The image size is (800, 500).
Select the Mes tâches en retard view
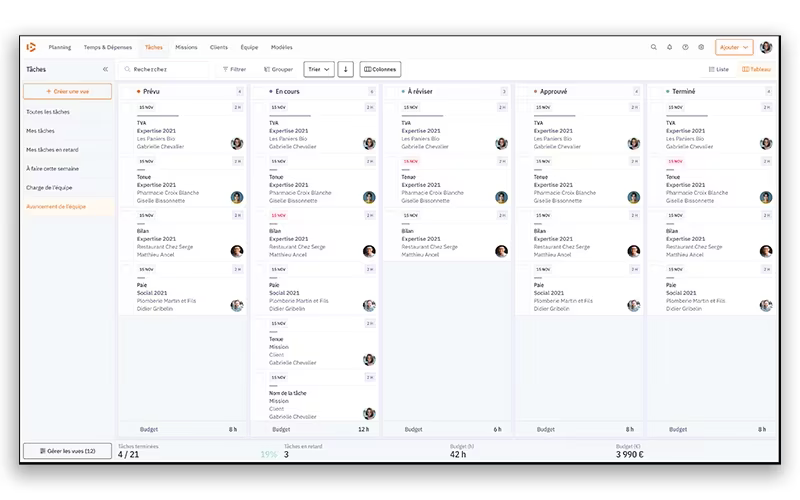52,149
